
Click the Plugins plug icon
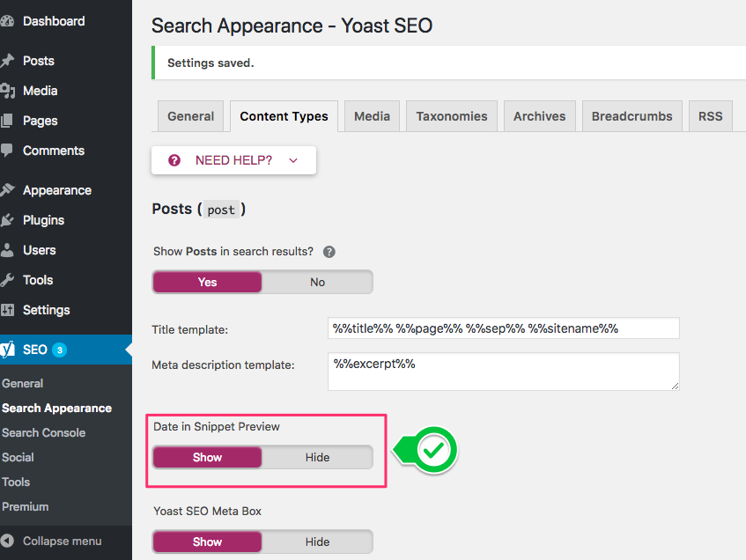pyautogui.click(x=8, y=220)
